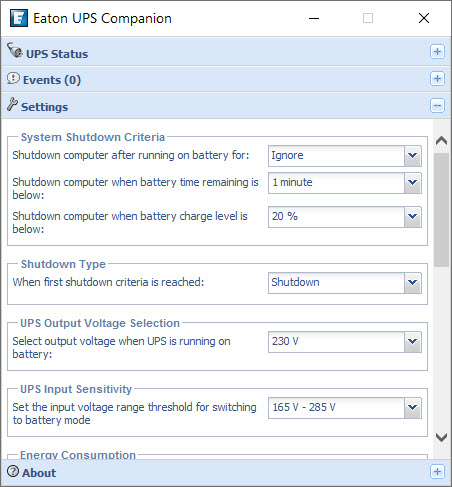Viewport: 452px width, 487px height.
Task: Open the 230 V output voltage dropdown
Action: [345, 342]
